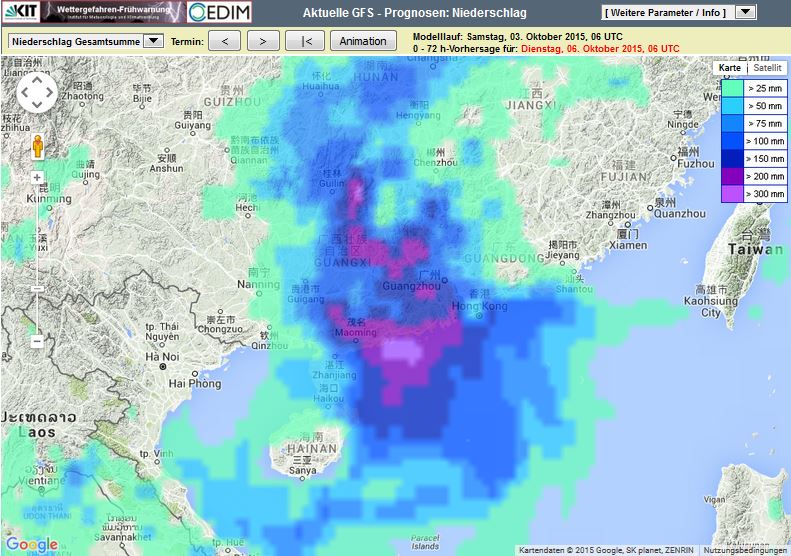
Task: Pan the map right with the pan control
Action: 50,92
